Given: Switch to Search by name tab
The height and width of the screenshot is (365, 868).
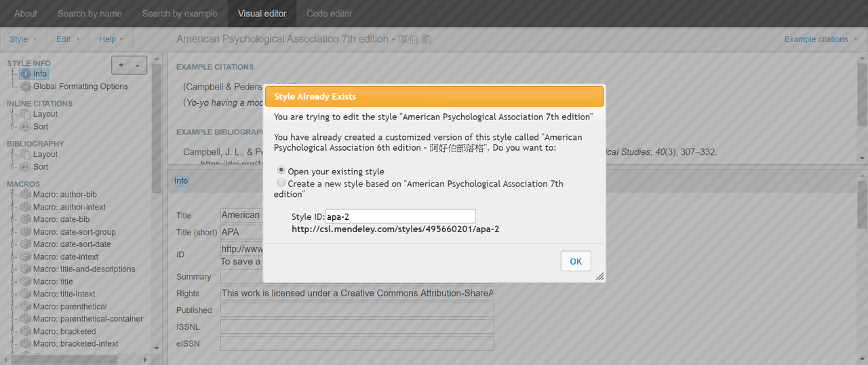Looking at the screenshot, I should tap(90, 14).
